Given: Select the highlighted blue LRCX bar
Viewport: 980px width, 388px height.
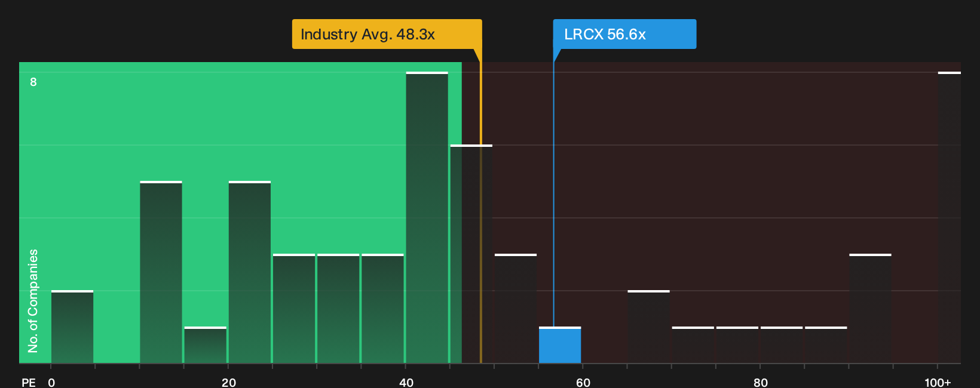Looking at the screenshot, I should pos(560,345).
